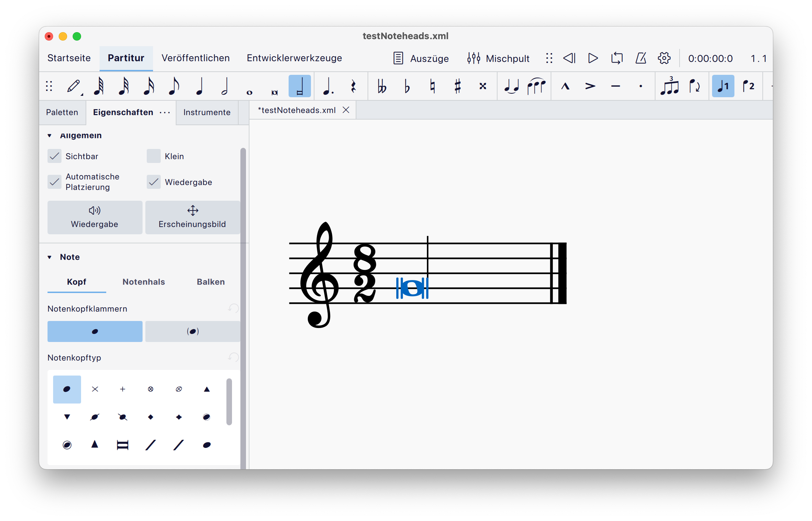This screenshot has height=521, width=812.
Task: Select the cross notehead type
Action: point(95,389)
